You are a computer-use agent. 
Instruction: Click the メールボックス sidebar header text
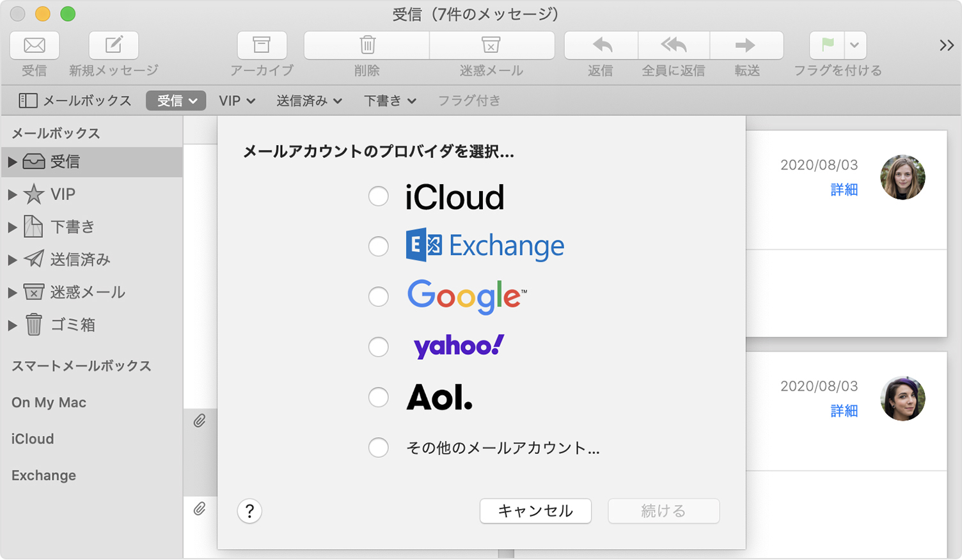(x=56, y=133)
